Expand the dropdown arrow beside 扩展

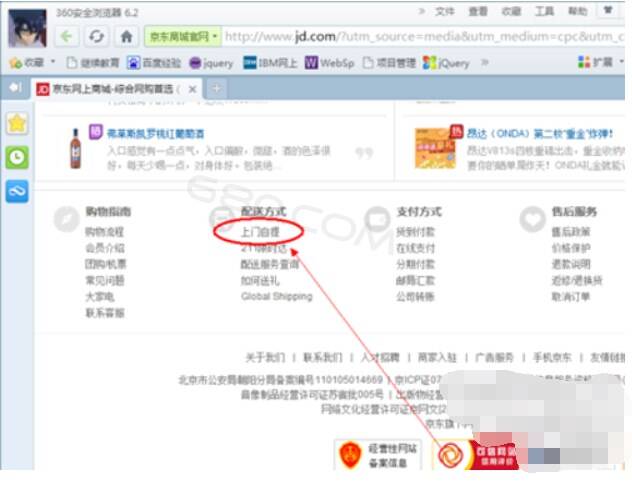[x=622, y=62]
